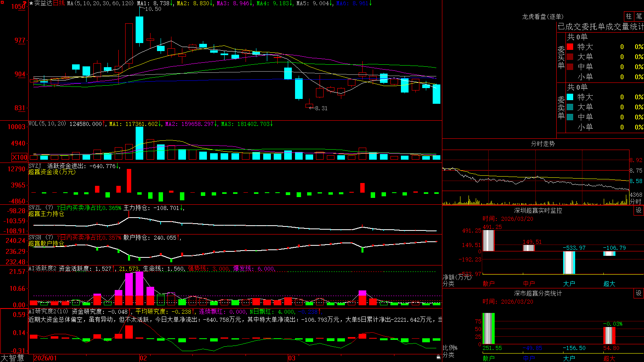This screenshot has width=644, height=362.
Task: Click the 委卖单 vertical label
Action: [x=561, y=107]
